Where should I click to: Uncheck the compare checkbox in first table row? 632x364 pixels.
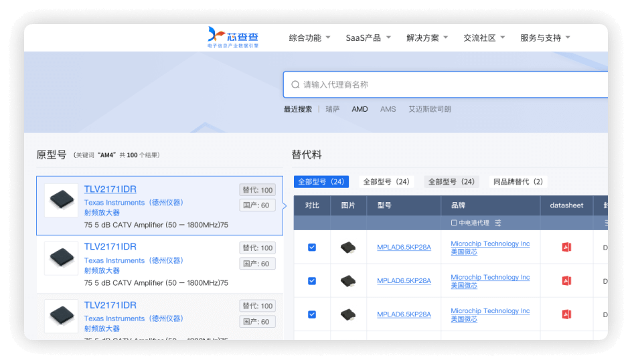[312, 248]
